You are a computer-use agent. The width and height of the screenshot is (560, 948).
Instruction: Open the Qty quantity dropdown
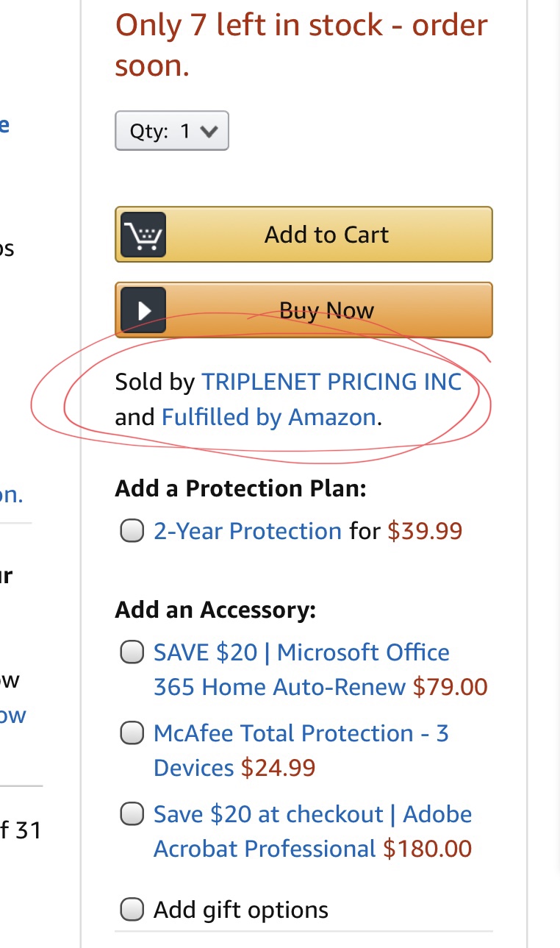pyautogui.click(x=171, y=131)
